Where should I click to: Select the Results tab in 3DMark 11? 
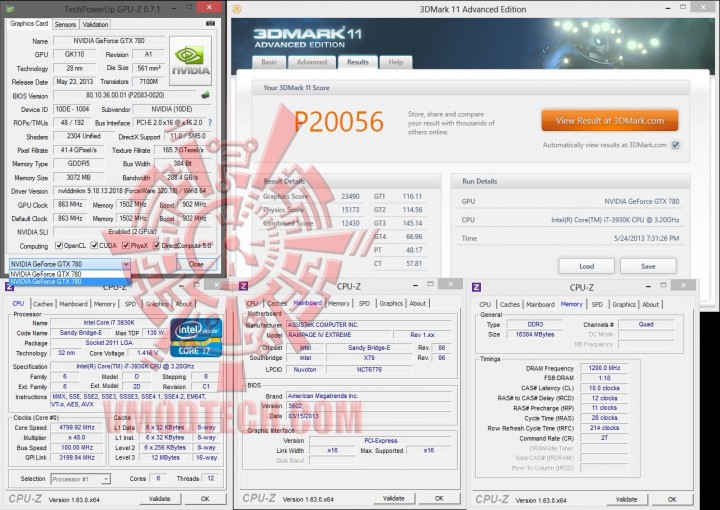(358, 62)
